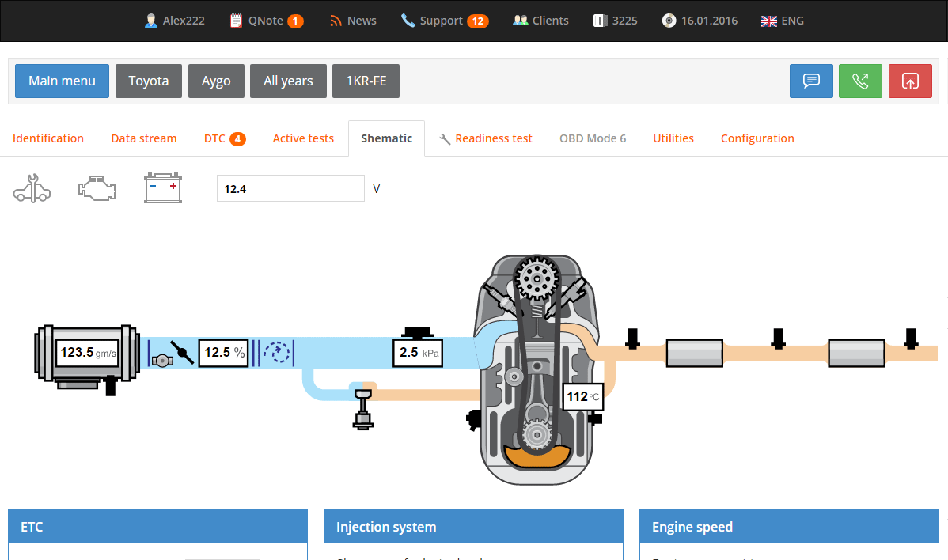This screenshot has width=948, height=560.
Task: Open the All years selection
Action: 288,81
